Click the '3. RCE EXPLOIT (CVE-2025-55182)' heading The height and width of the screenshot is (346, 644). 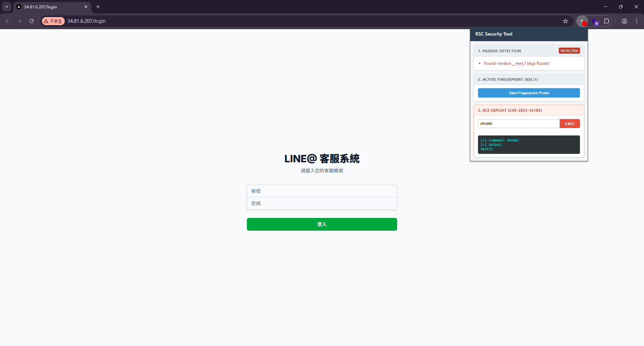pos(510,110)
